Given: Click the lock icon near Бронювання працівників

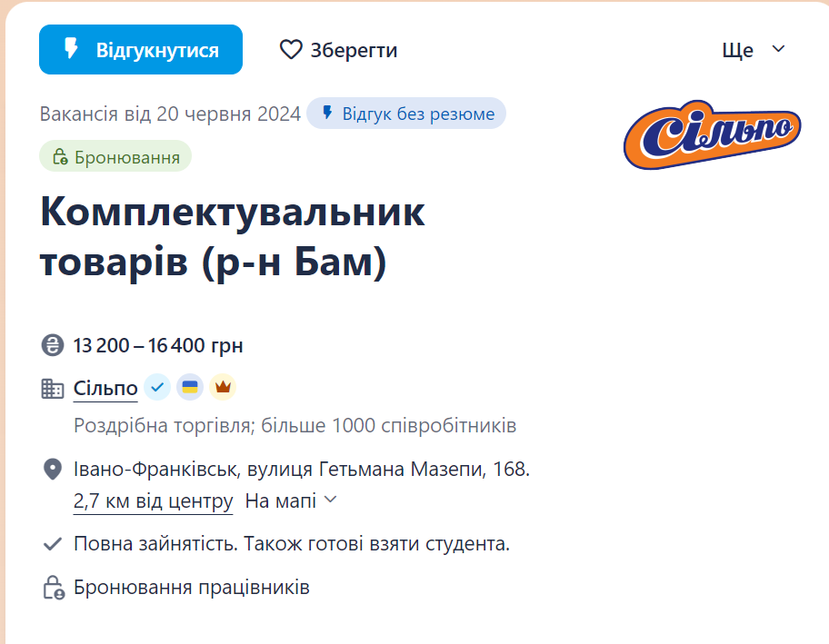Looking at the screenshot, I should [x=54, y=588].
